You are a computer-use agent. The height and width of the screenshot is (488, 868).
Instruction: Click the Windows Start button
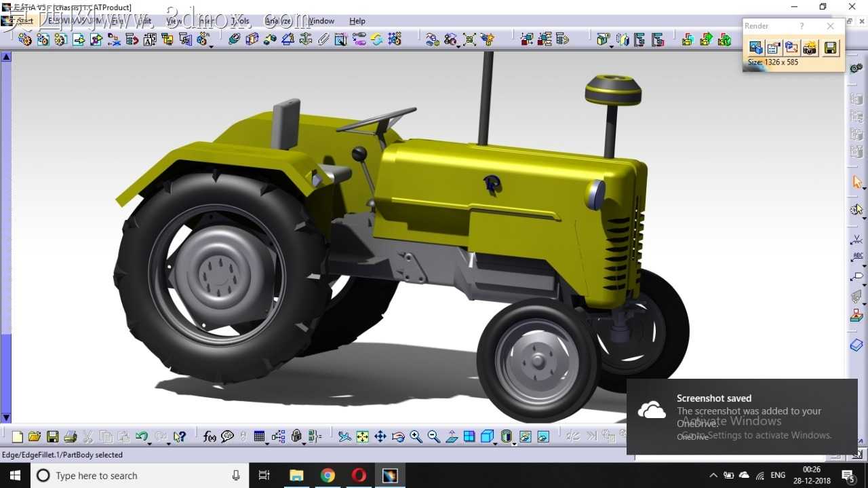15,475
